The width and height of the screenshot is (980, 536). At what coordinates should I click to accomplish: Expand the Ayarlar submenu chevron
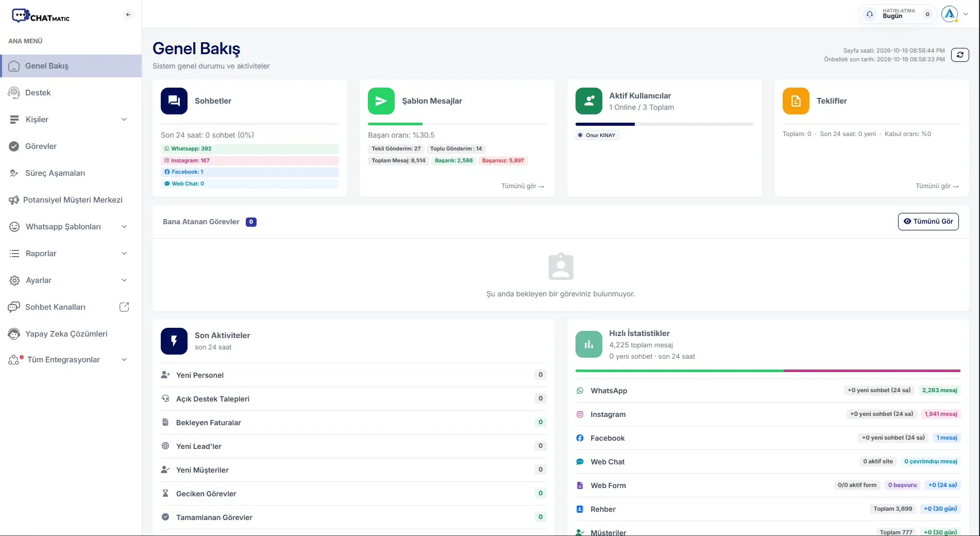click(x=124, y=280)
